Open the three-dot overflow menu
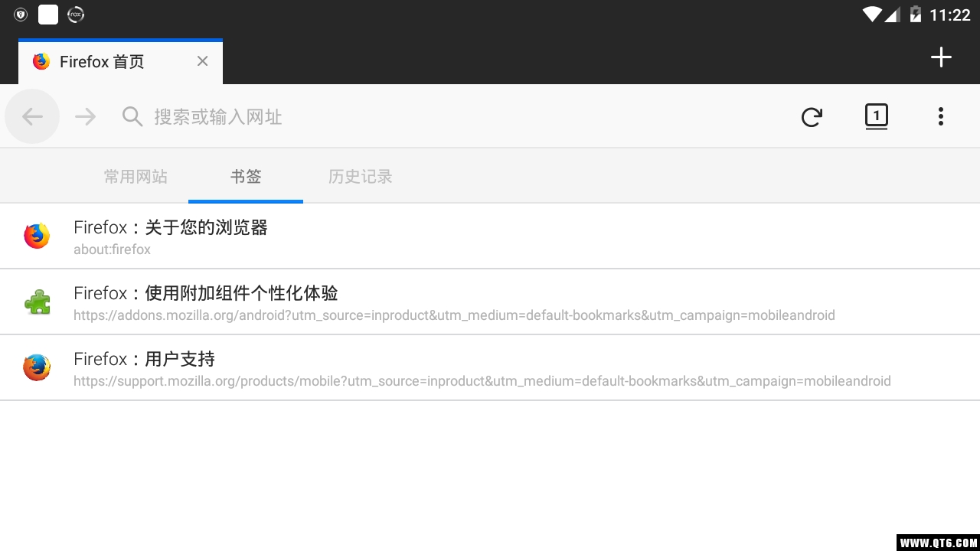This screenshot has height=551, width=980. pyautogui.click(x=941, y=116)
